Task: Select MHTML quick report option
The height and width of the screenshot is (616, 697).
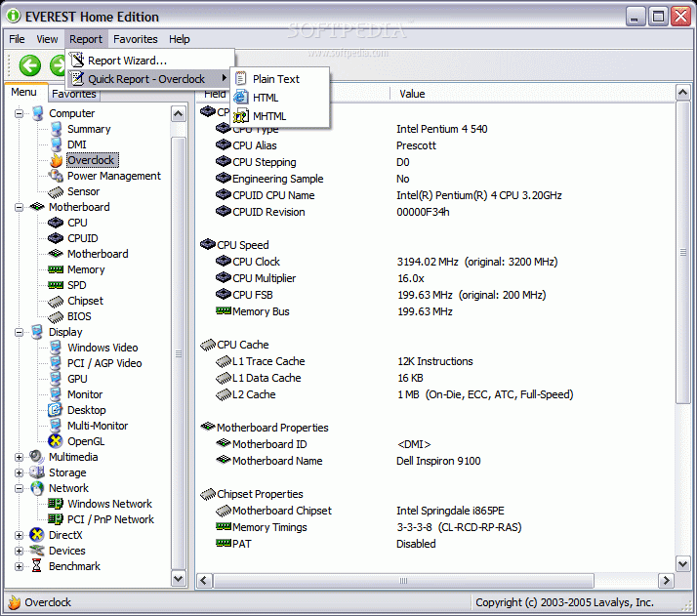Action: 268,116
